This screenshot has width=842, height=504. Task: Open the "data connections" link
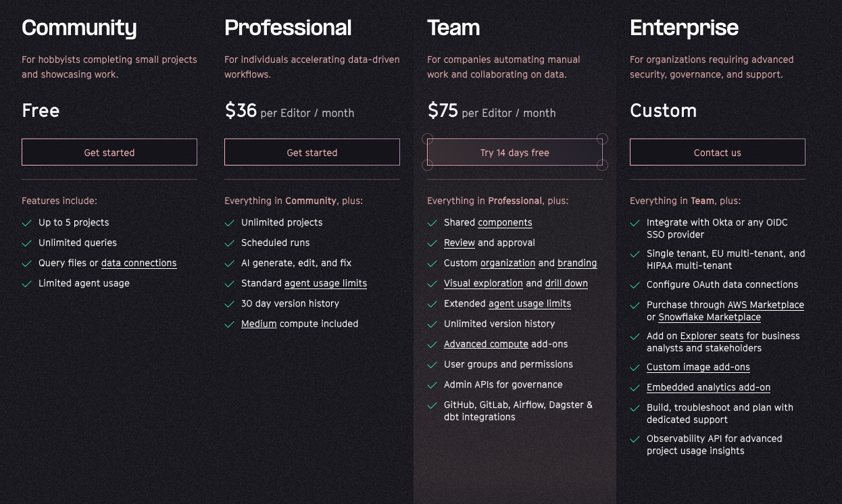coord(139,263)
